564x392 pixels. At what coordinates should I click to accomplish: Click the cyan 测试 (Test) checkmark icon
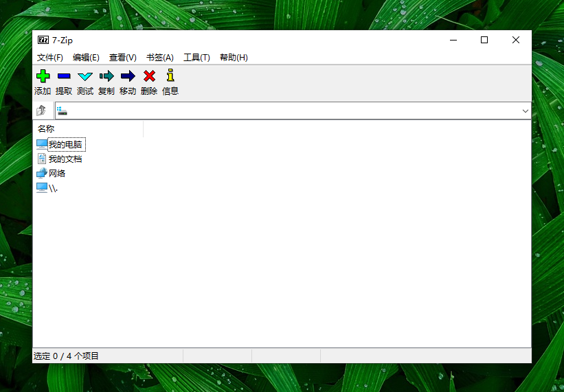click(85, 76)
